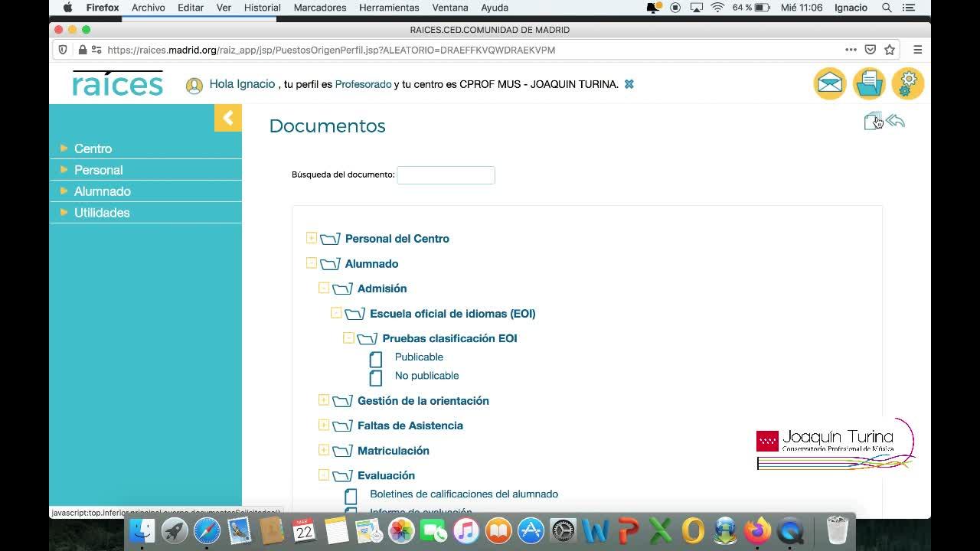Viewport: 980px width, 551px height.
Task: Click the Raíces logo
Action: pyautogui.click(x=118, y=83)
